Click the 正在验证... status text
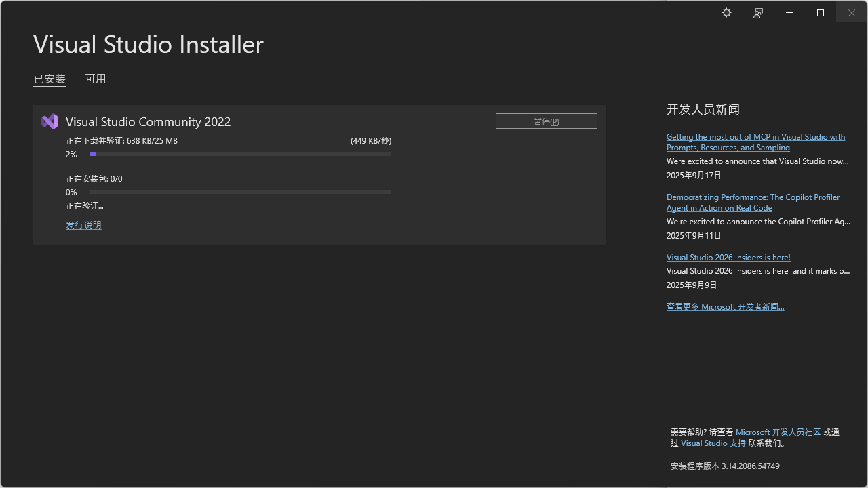 point(85,206)
